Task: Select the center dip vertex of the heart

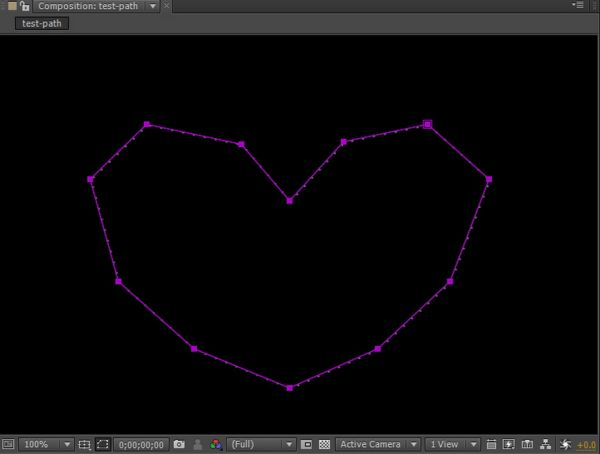Action: tap(290, 201)
